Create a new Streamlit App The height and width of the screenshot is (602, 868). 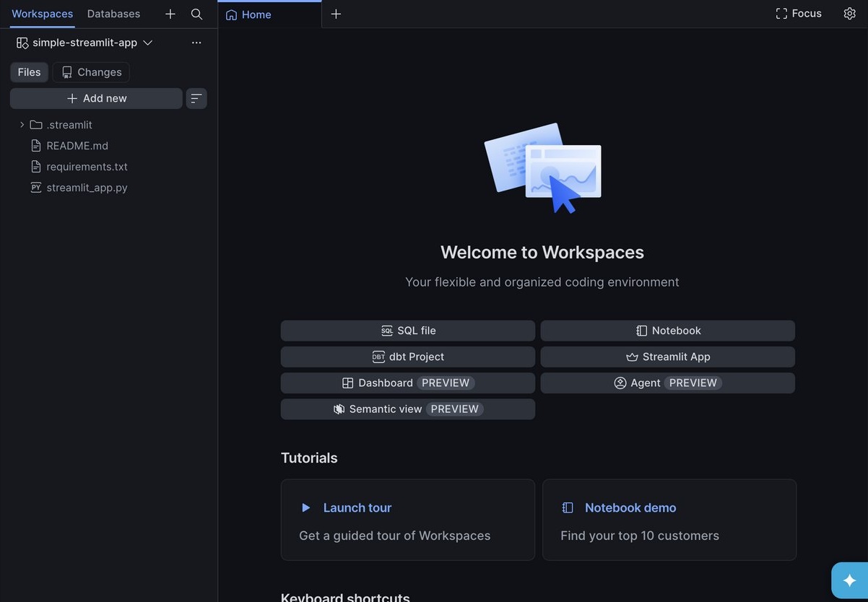coord(668,357)
